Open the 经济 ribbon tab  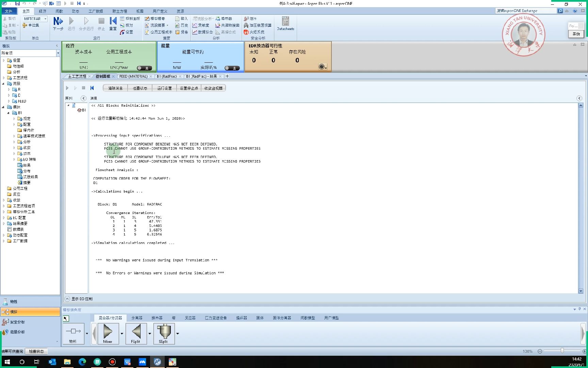43,11
